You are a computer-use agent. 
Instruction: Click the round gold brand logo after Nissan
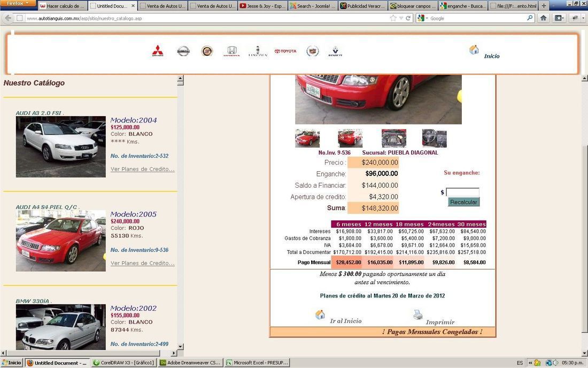207,51
